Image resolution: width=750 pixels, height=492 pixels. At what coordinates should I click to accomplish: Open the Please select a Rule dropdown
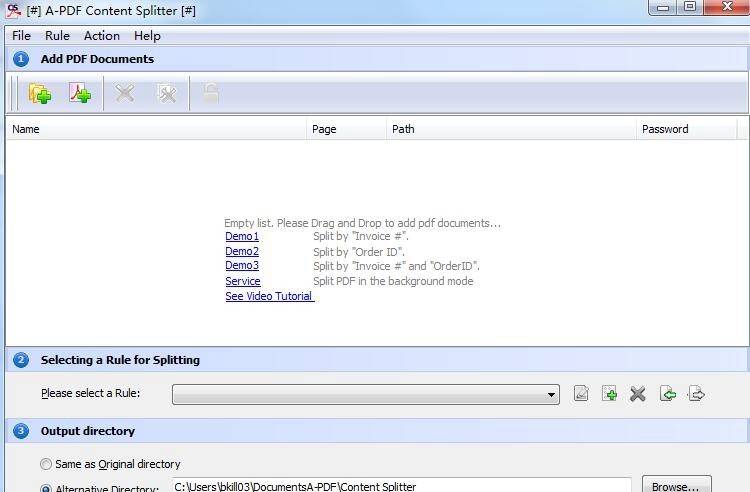pyautogui.click(x=366, y=394)
